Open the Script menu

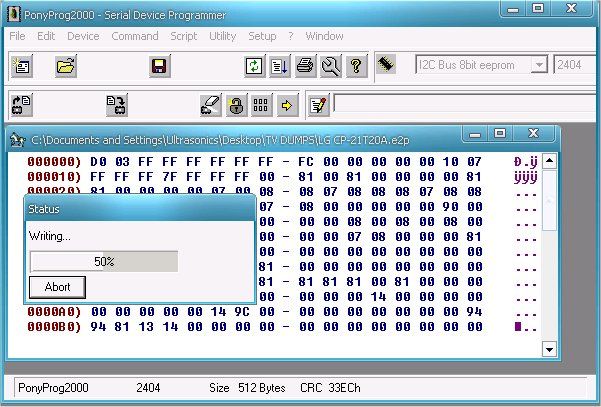[184, 36]
